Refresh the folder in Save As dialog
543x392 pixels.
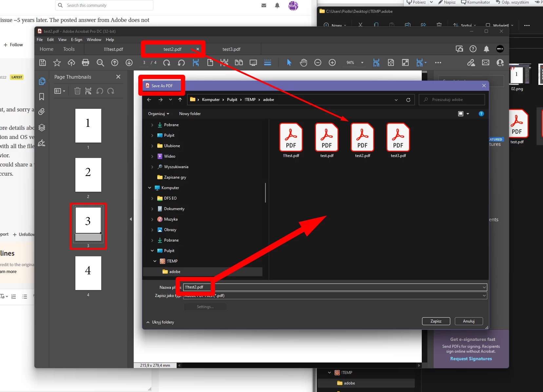408,100
